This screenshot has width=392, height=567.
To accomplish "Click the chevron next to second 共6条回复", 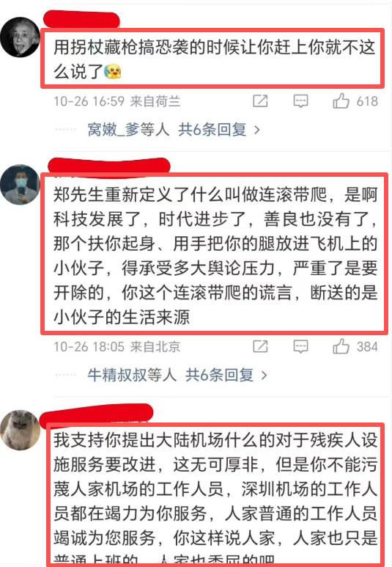I will tap(264, 376).
